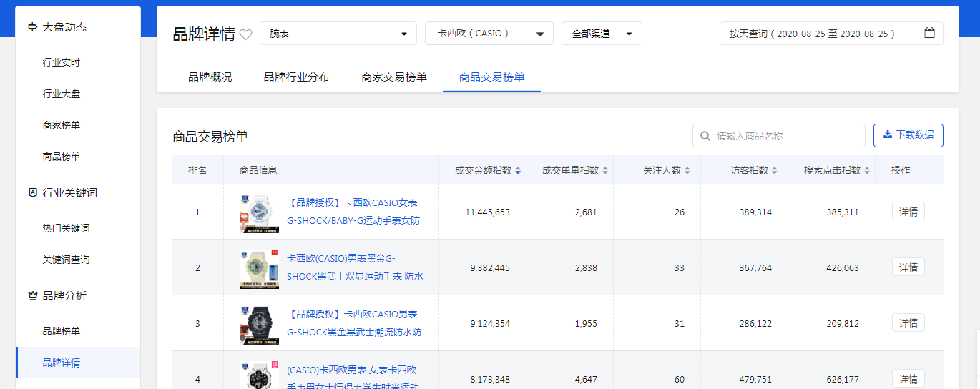Click the rank 4 watch thumbnail
Viewport: 980px width, 389px height.
(260, 375)
